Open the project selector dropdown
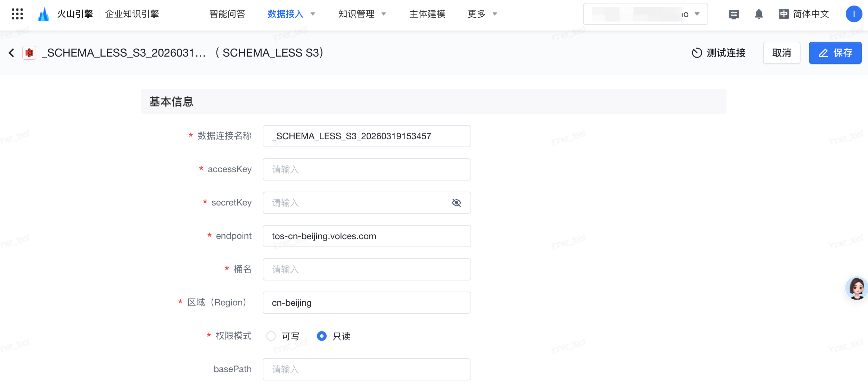 coord(645,14)
